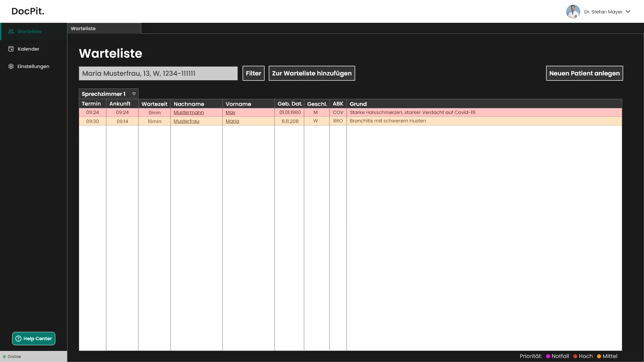The height and width of the screenshot is (362, 644).
Task: Open the Help Center
Action: [34, 339]
